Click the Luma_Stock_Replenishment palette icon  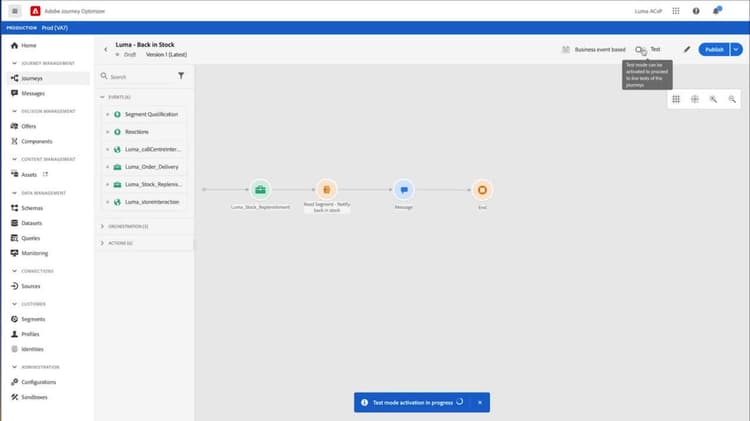(117, 184)
